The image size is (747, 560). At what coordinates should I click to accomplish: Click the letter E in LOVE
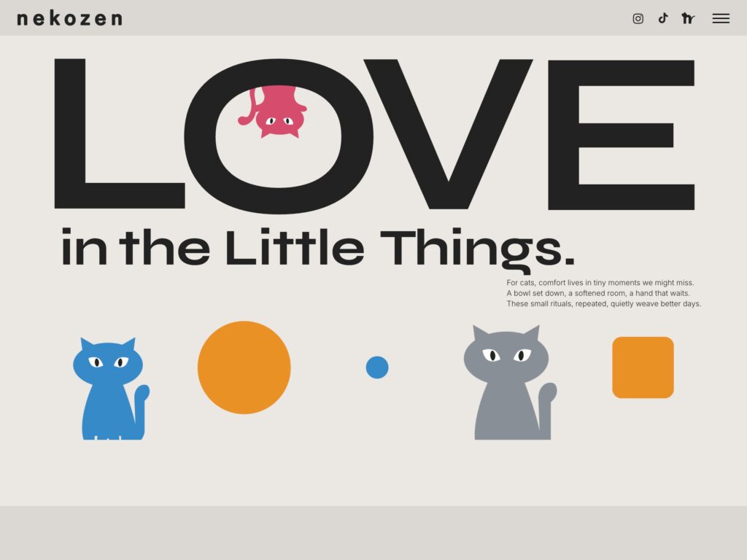(x=622, y=135)
